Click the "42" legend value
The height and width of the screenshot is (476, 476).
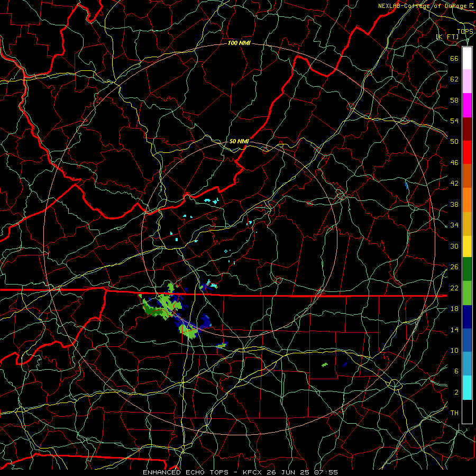pyautogui.click(x=454, y=184)
